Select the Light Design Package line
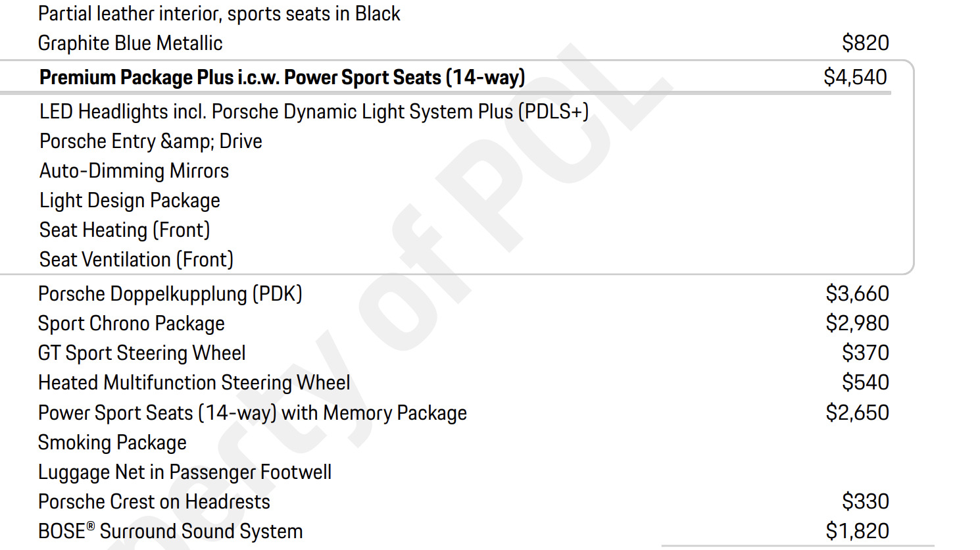Image resolution: width=980 pixels, height=550 pixels. coord(130,201)
